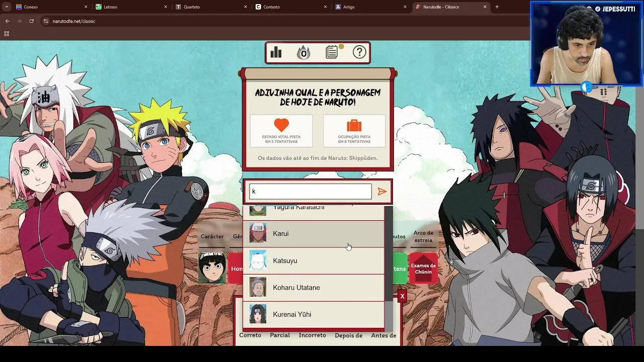The image size is (644, 362).
Task: View site information icon in address bar
Action: click(x=46, y=21)
